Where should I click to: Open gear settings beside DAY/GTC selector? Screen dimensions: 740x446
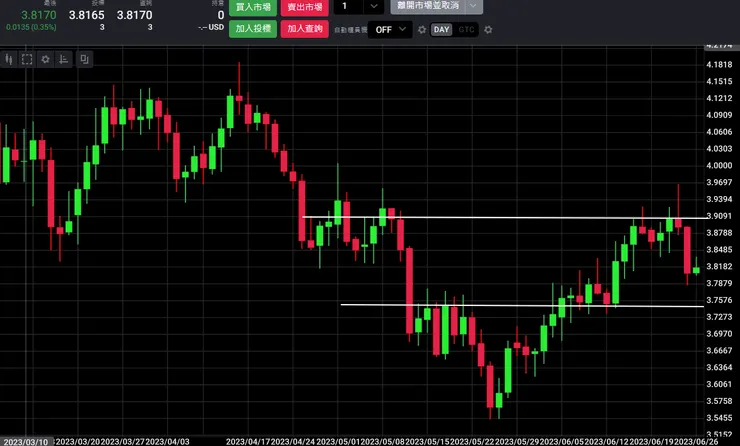click(488, 30)
